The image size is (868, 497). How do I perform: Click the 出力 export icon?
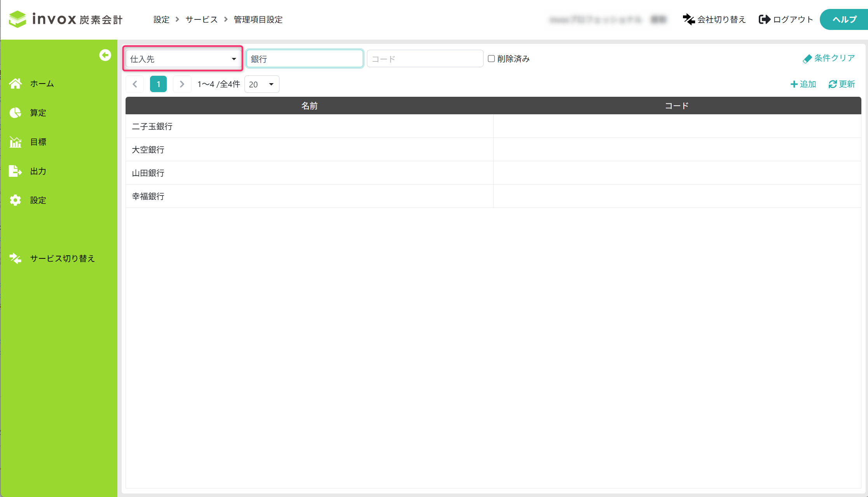point(16,171)
